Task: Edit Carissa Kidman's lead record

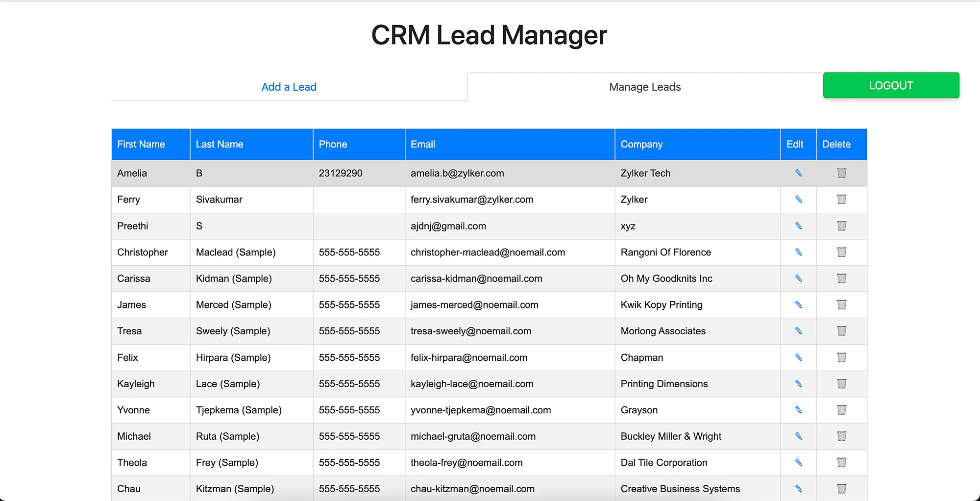Action: coord(798,278)
